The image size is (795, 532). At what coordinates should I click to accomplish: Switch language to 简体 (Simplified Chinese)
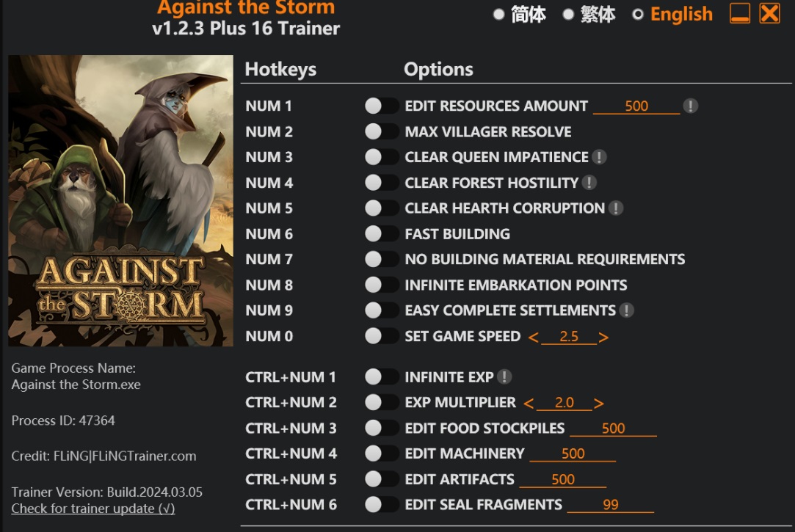[x=520, y=15]
